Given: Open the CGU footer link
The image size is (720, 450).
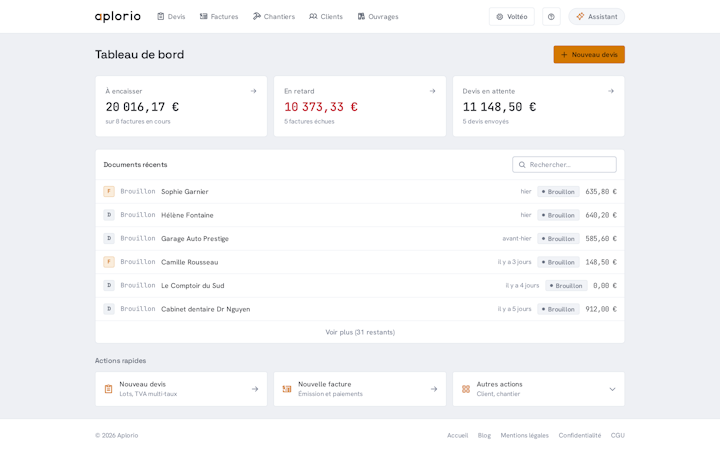Looking at the screenshot, I should (x=618, y=435).
